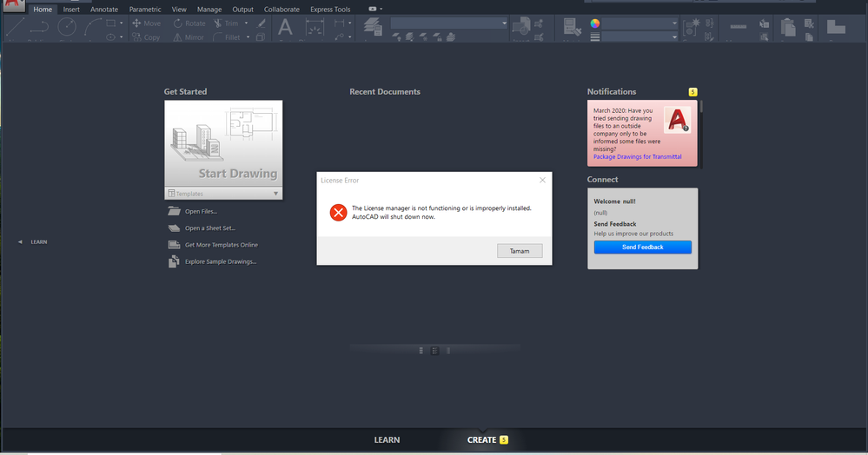Click the Match Properties icon
This screenshot has height=455, width=868.
[572, 28]
